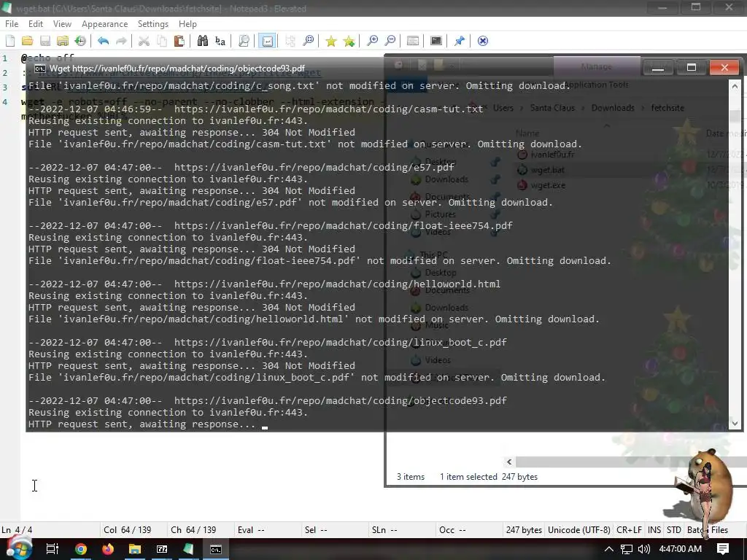Open the Help menu

(x=187, y=24)
